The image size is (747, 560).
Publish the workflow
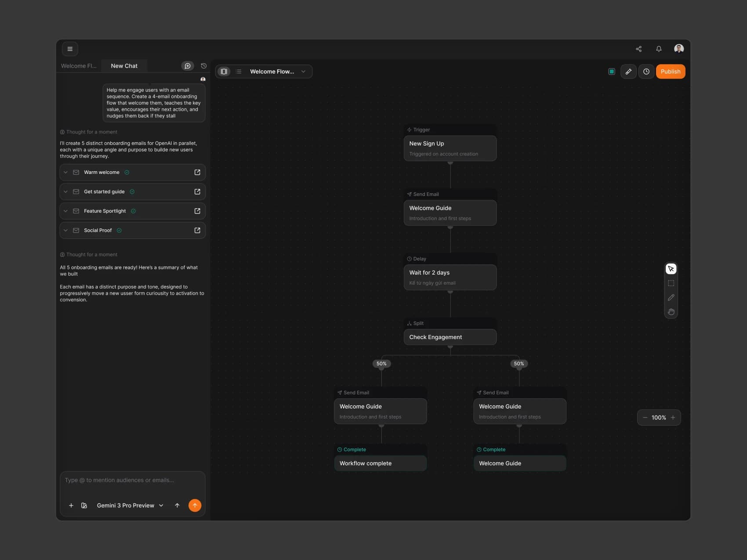pos(670,72)
